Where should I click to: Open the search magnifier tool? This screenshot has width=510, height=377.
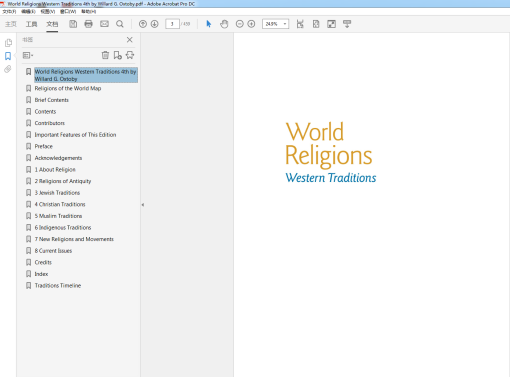point(120,24)
